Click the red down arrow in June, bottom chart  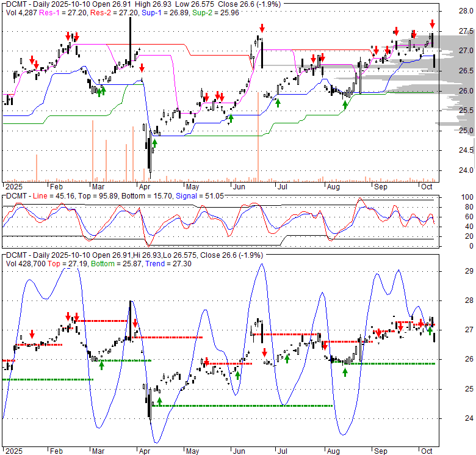pyautogui.click(x=265, y=352)
